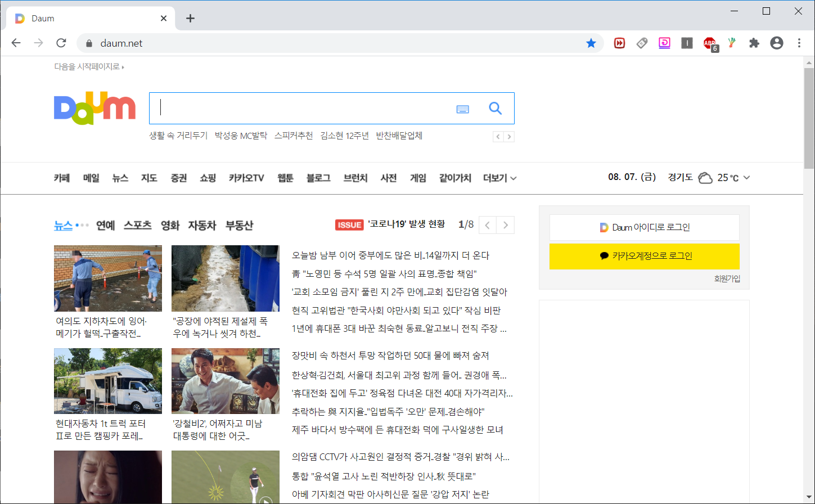Screen dimensions: 815x504
Task: Click the Daum logo
Action: coord(94,109)
